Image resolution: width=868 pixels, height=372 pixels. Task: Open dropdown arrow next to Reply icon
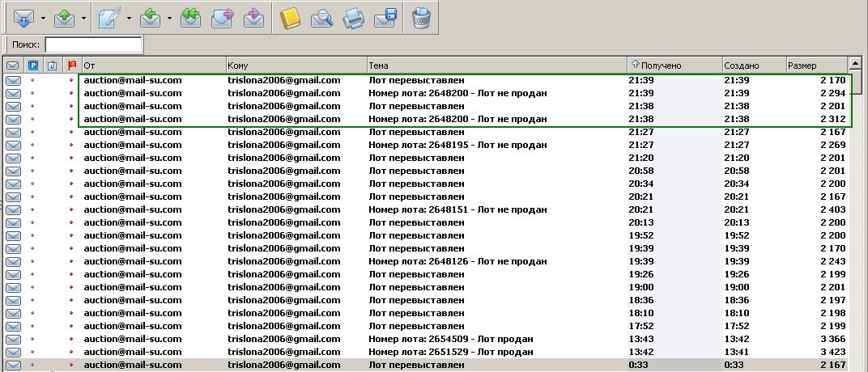tap(168, 18)
